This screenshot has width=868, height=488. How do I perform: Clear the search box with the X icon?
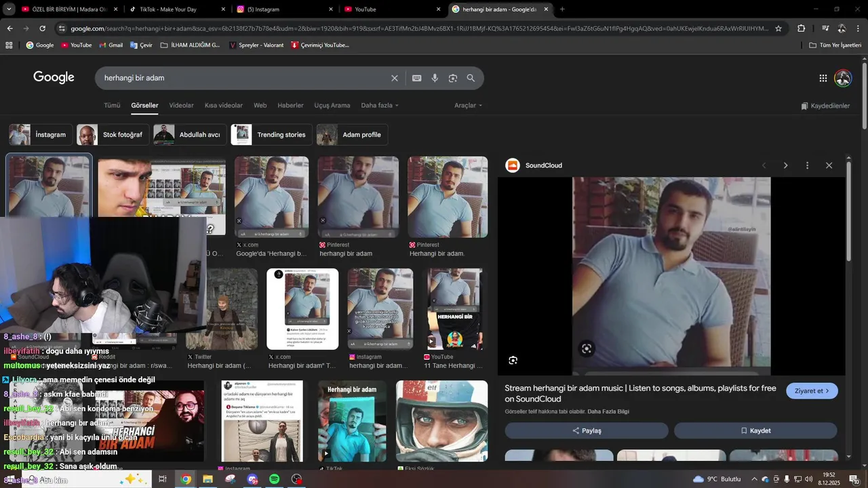[x=395, y=78]
